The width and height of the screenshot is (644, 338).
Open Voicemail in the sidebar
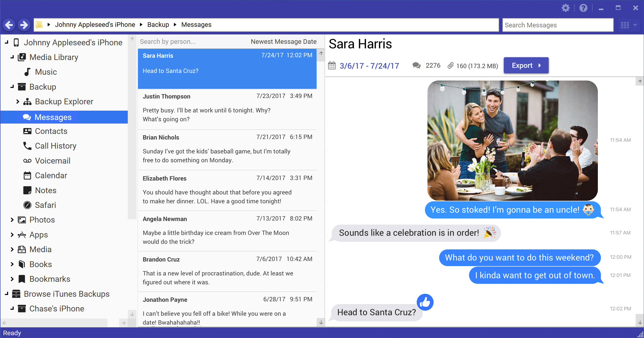[x=52, y=161]
